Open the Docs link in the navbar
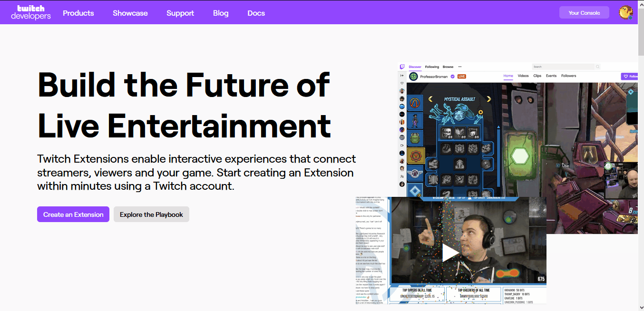Screen dimensions: 644x311 point(256,13)
